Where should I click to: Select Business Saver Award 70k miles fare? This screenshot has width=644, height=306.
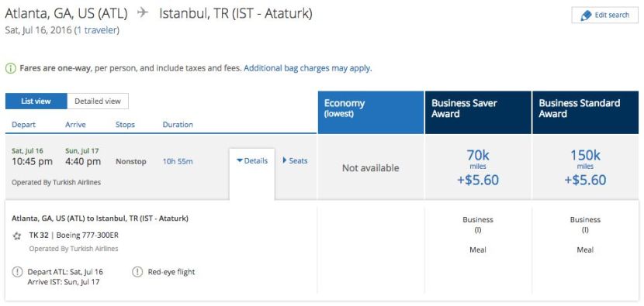(478, 167)
